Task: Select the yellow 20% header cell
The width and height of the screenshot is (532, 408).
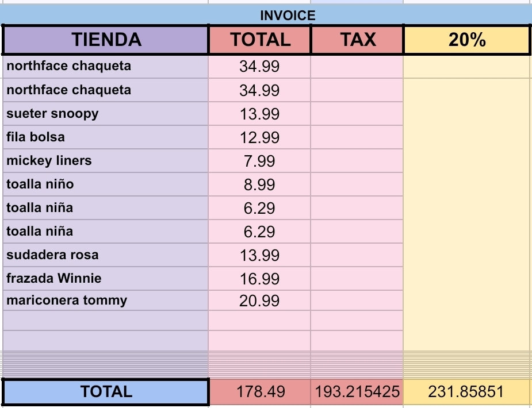Action: pyautogui.click(x=466, y=40)
